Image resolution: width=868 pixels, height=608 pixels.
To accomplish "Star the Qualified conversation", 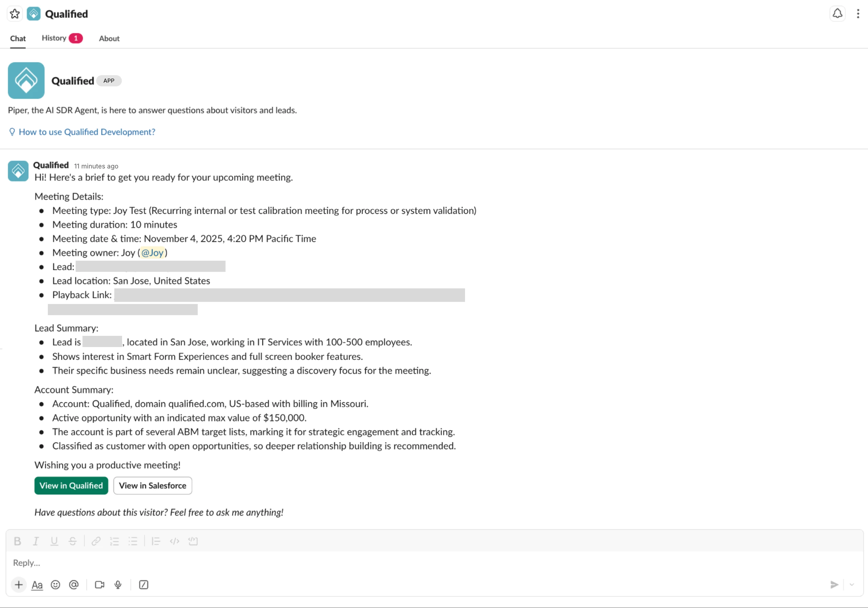I will pyautogui.click(x=15, y=14).
